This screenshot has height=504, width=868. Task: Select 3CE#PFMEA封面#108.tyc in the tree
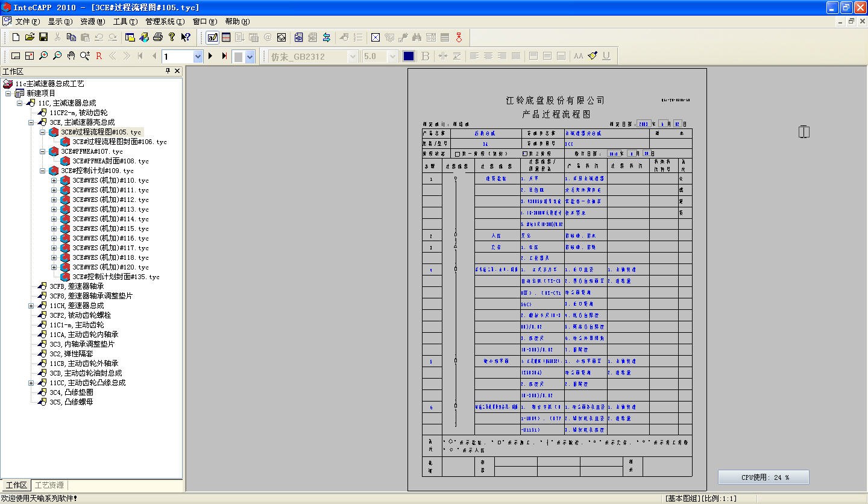coord(110,161)
